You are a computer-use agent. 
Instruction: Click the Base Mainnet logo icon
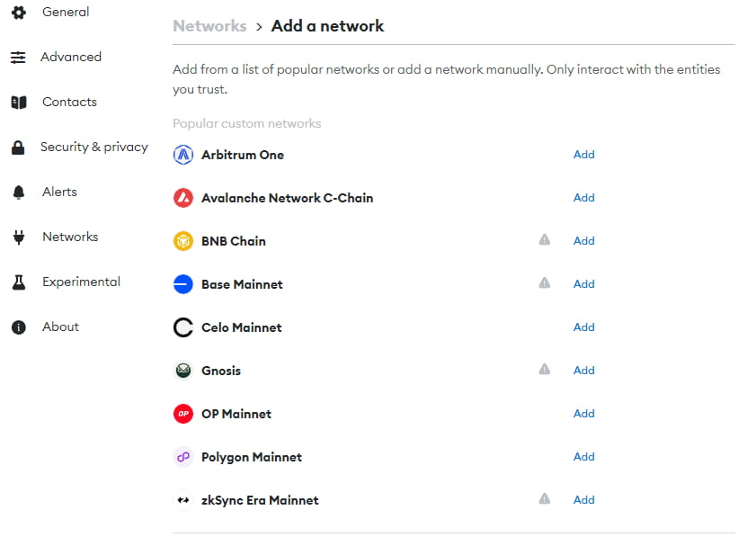183,284
